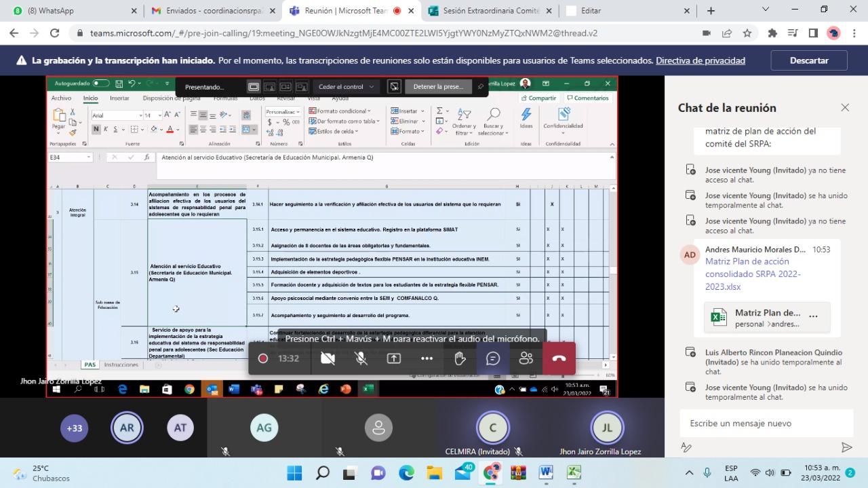Open Chrome profile avatar menu
This screenshot has height=488, width=868.
pos(833,33)
